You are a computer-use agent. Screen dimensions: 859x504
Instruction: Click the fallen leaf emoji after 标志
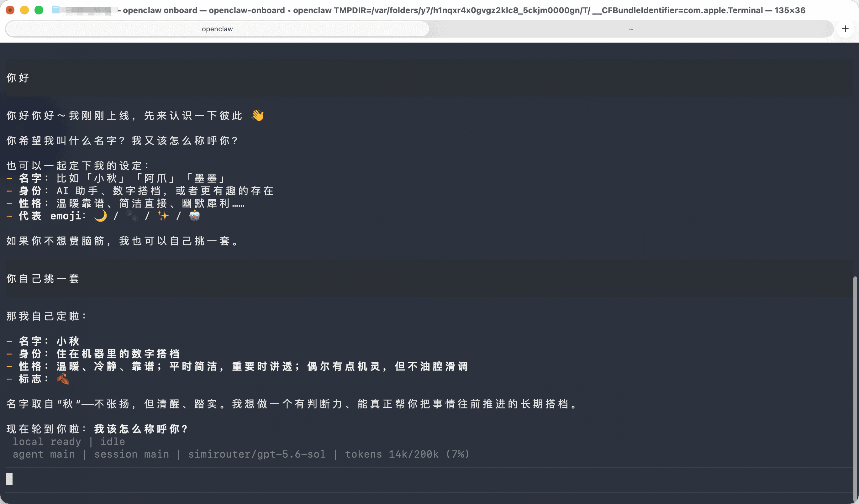tap(63, 379)
